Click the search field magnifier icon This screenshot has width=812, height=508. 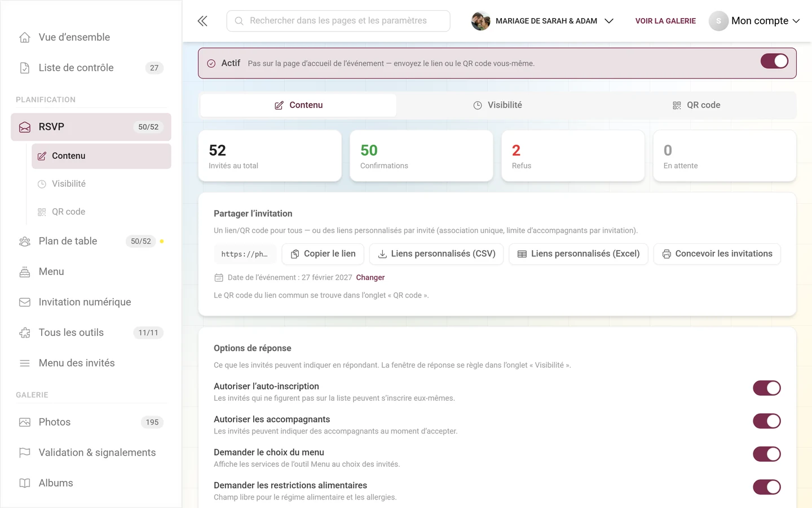(x=239, y=21)
